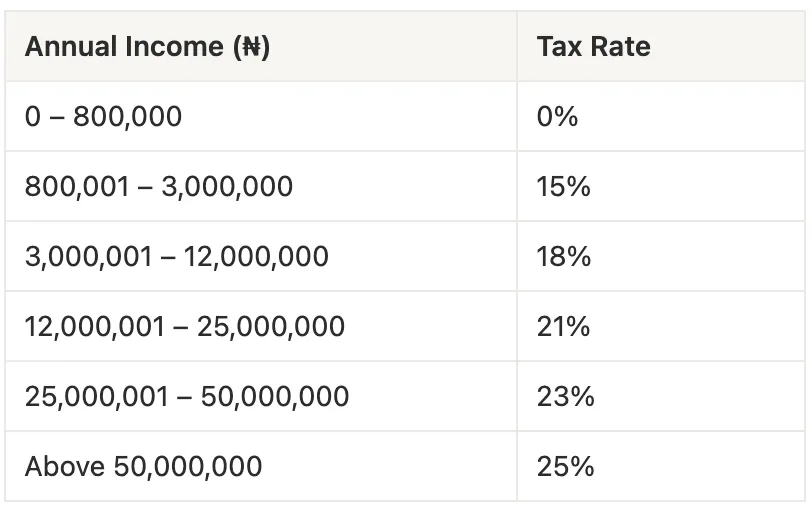
Task: Click the 12,000,000 upper bound value
Action: (x=256, y=257)
